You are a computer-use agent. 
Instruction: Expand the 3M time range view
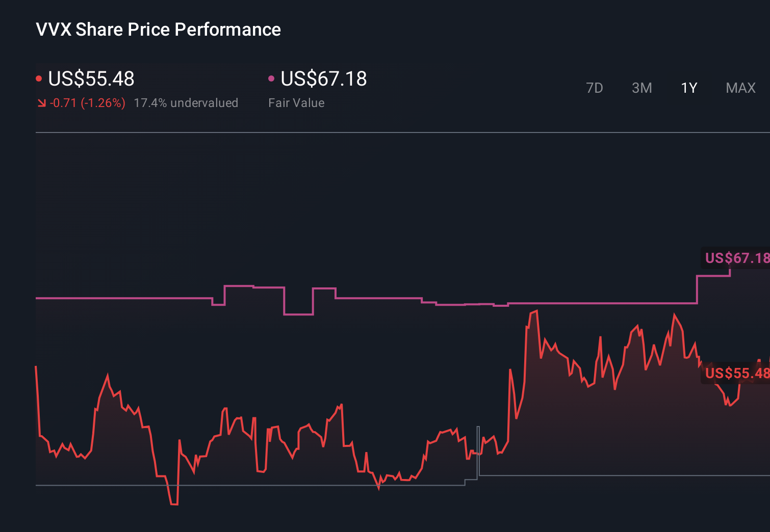pyautogui.click(x=641, y=88)
